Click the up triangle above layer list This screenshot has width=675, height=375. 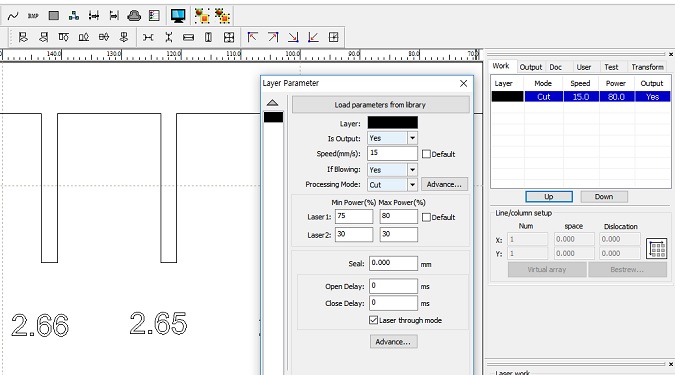[x=272, y=102]
